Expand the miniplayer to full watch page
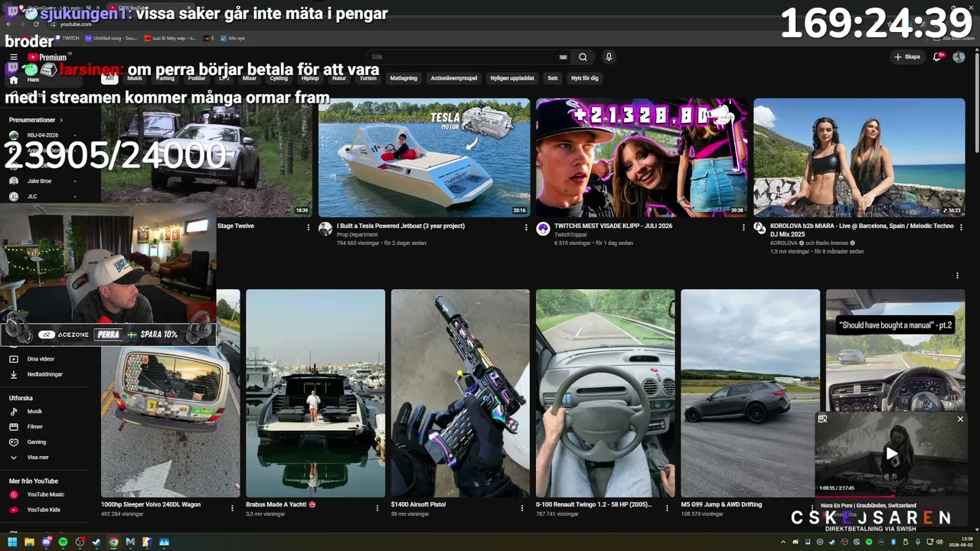 [822, 419]
